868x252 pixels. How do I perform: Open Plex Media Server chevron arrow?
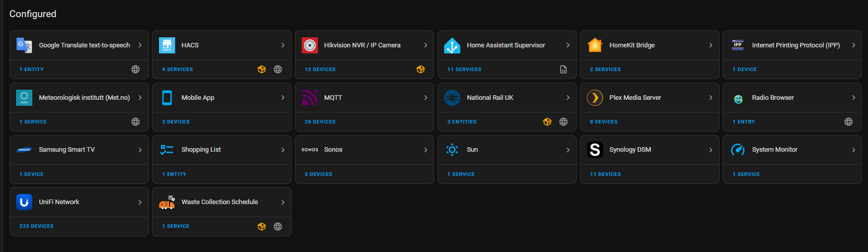point(711,98)
